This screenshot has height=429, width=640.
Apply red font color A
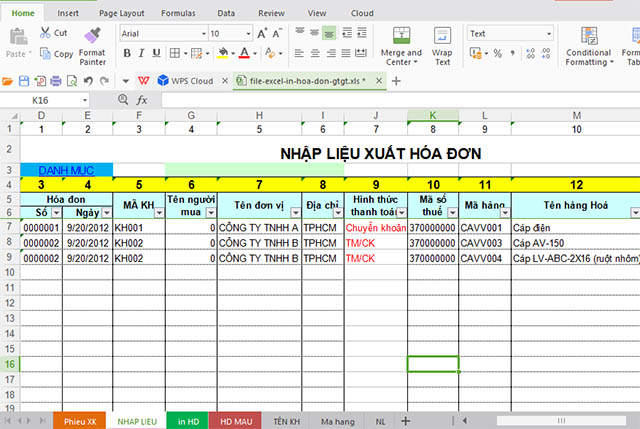244,53
